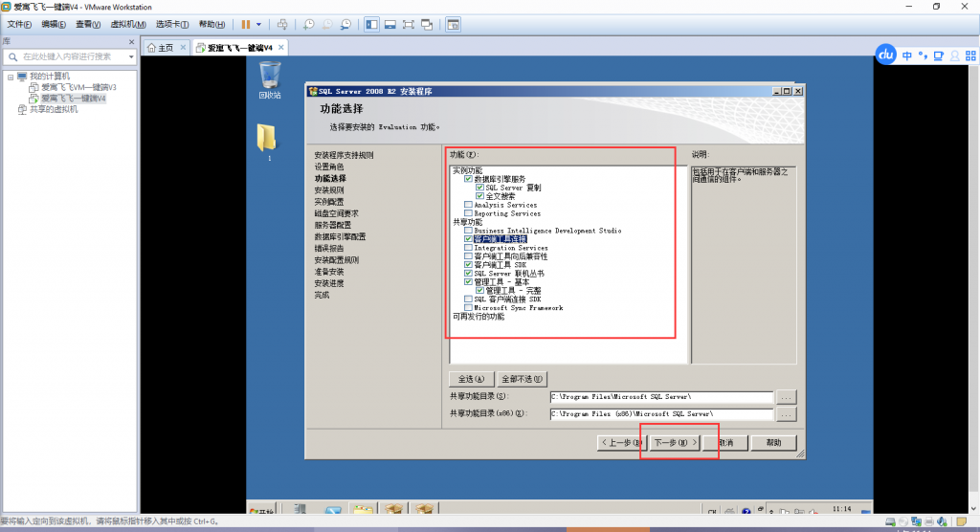
Task: Check Business Intelligence Development Studio
Action: [x=468, y=231]
